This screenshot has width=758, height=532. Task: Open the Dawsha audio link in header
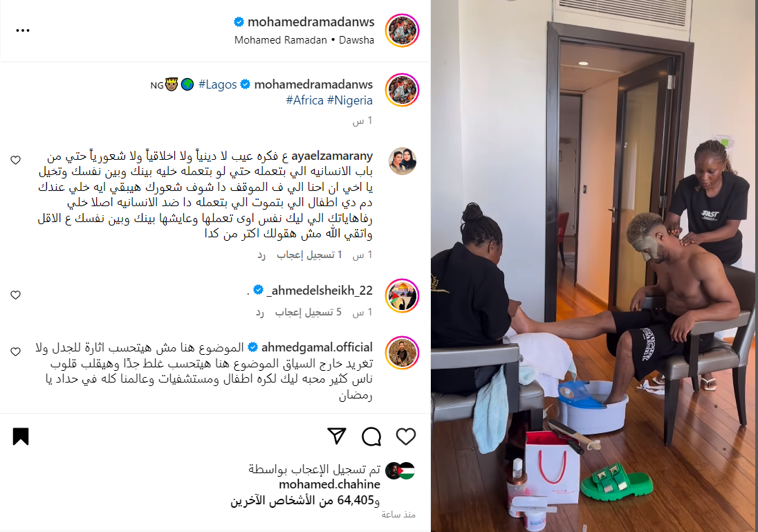(x=356, y=40)
